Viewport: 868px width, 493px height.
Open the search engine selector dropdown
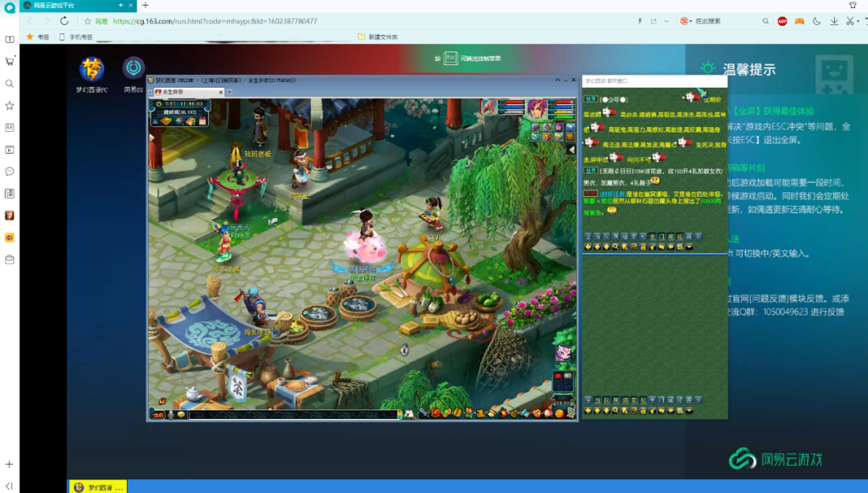(686, 21)
